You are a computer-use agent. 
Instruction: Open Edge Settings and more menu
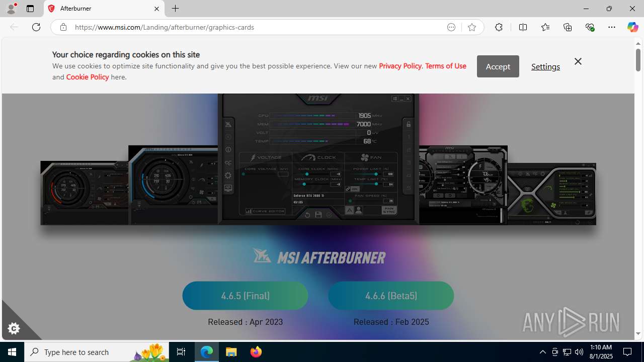click(x=612, y=27)
